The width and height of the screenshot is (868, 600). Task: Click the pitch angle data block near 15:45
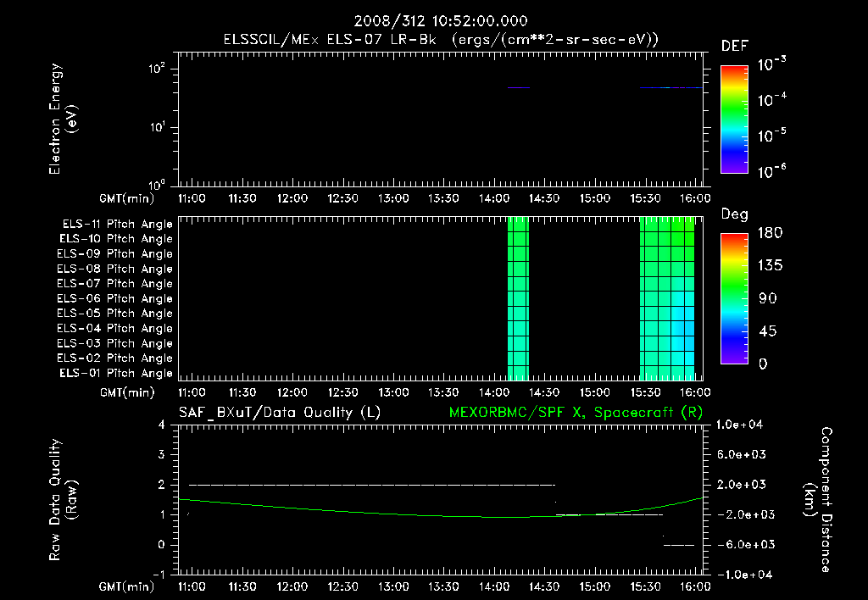click(667, 299)
